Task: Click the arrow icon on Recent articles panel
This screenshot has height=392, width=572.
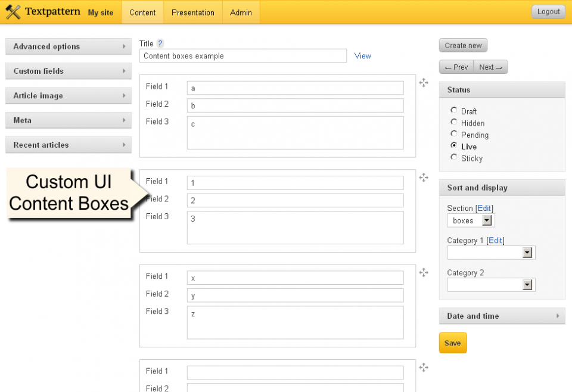Action: pyautogui.click(x=125, y=145)
